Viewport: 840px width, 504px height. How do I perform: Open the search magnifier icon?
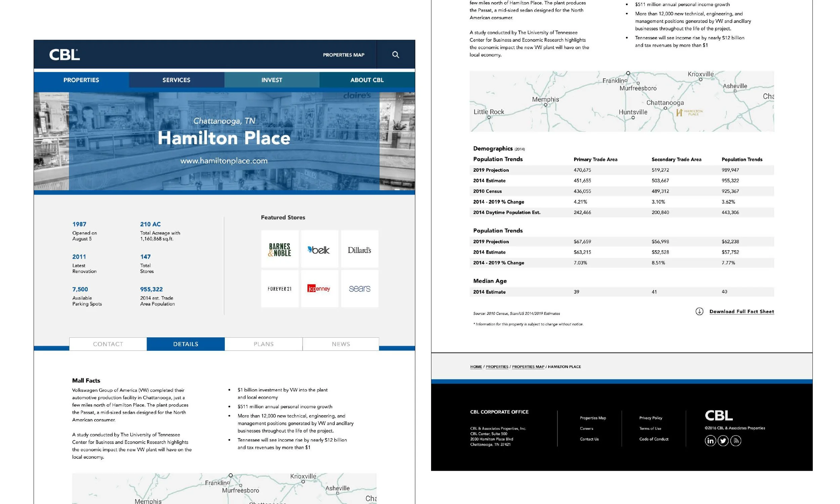click(395, 55)
